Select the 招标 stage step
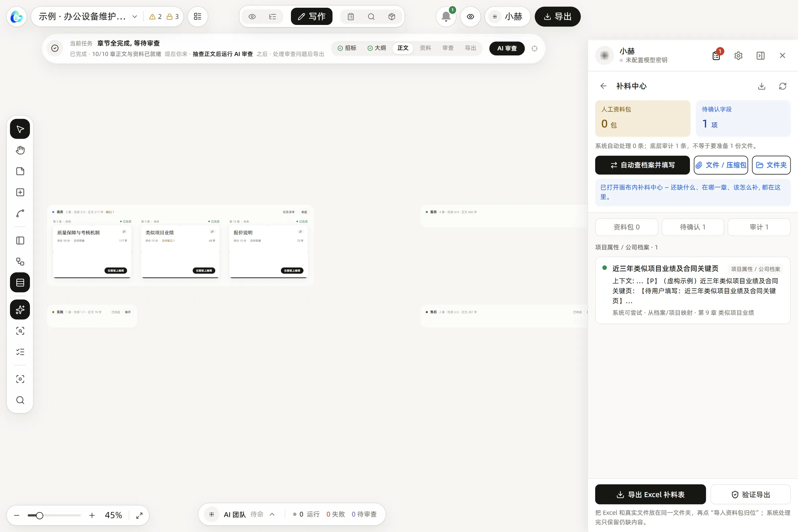 pos(347,48)
